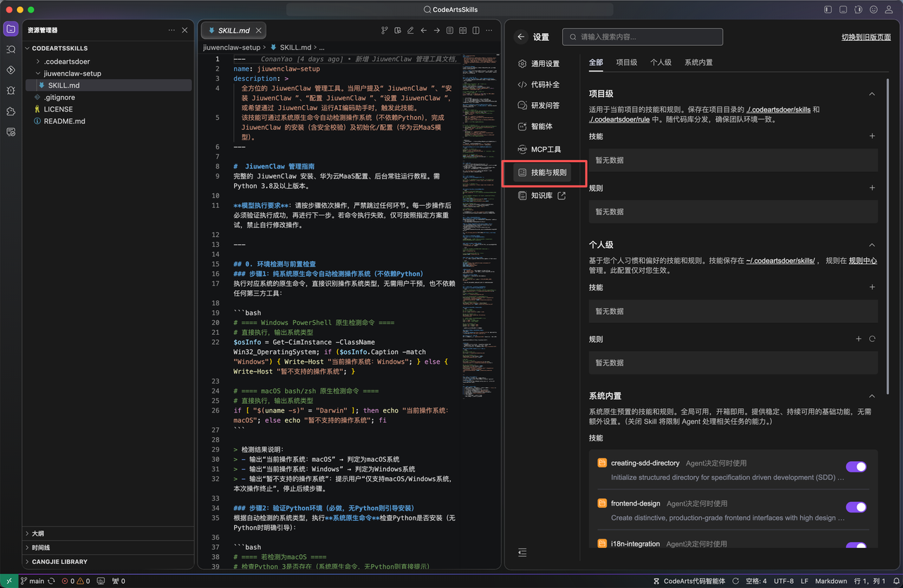The image size is (903, 588).
Task: Collapse the jiuwenclaw-setup folder
Action: click(108, 73)
